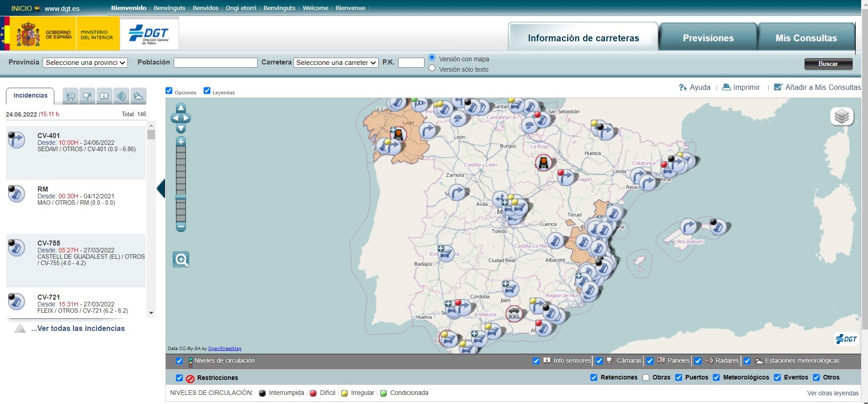Click the map layers stack icon
Screen dimensions: 868x404
[x=842, y=117]
